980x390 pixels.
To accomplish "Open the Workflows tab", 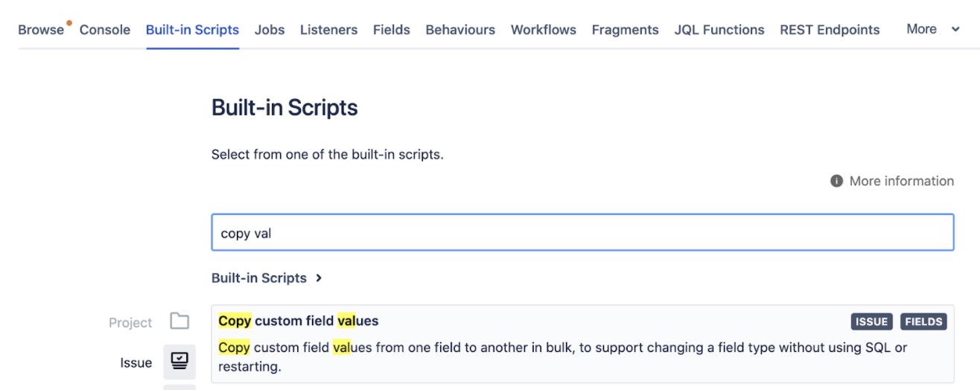I will click(544, 30).
